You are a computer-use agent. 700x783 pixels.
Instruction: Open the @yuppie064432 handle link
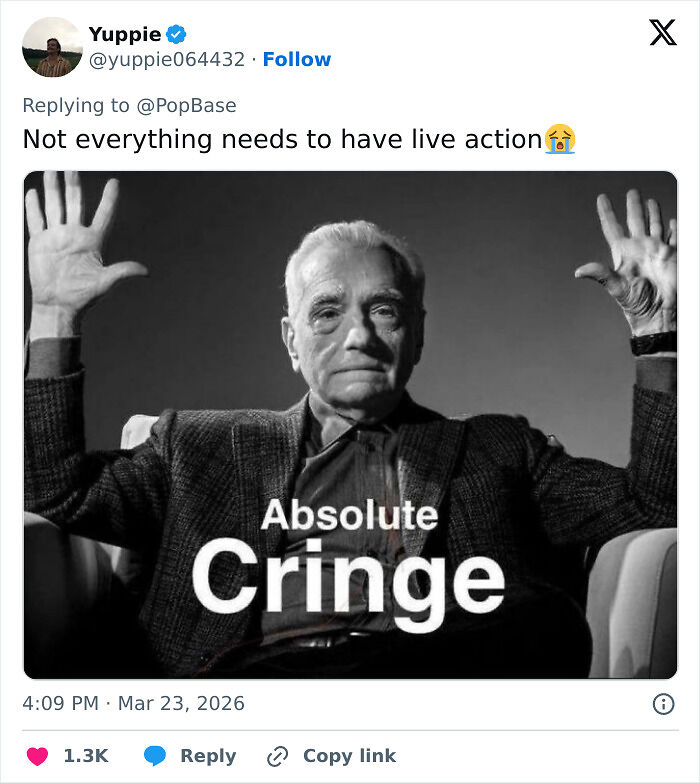[167, 60]
